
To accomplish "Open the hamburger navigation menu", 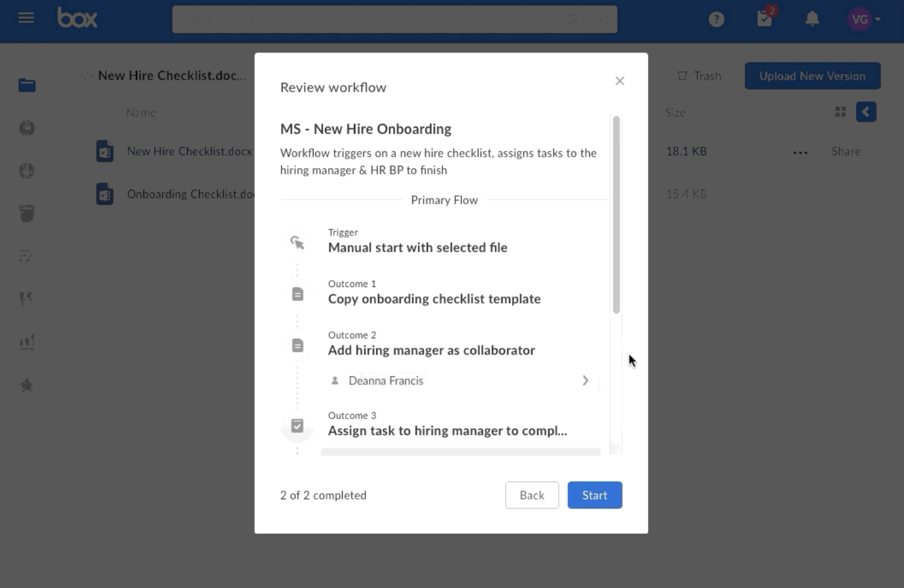I will pos(26,18).
